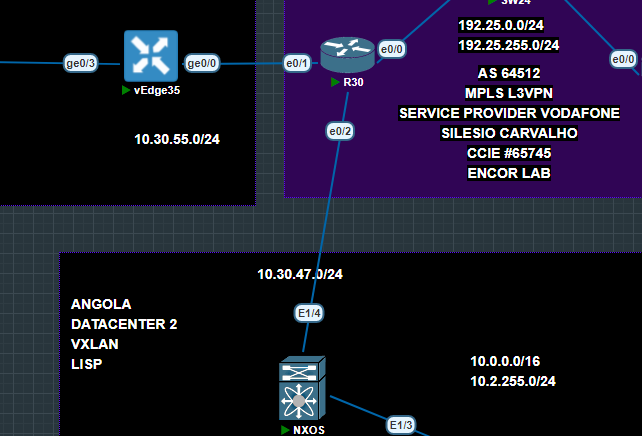Select the 192.25.0.0/24 network text
642x436 pixels.
pos(501,25)
